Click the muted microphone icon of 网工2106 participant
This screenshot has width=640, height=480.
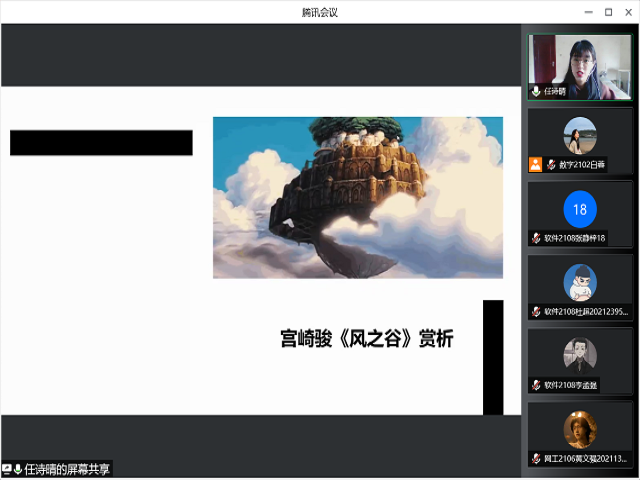coord(536,459)
